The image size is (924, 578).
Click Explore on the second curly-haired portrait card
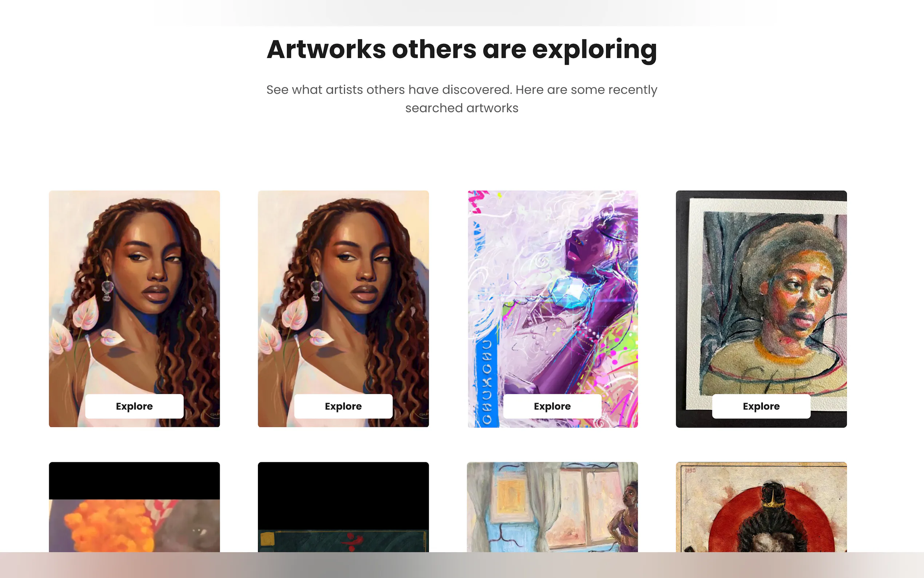pos(343,406)
